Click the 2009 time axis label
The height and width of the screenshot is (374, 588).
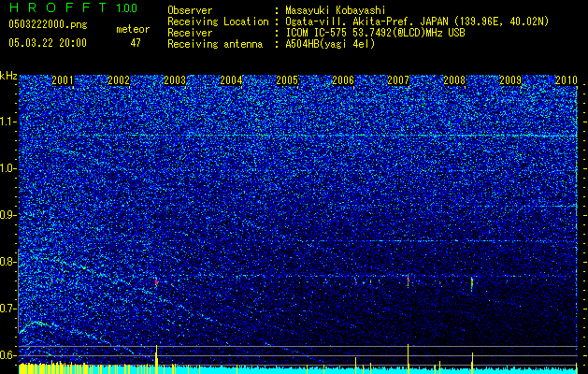pos(510,79)
